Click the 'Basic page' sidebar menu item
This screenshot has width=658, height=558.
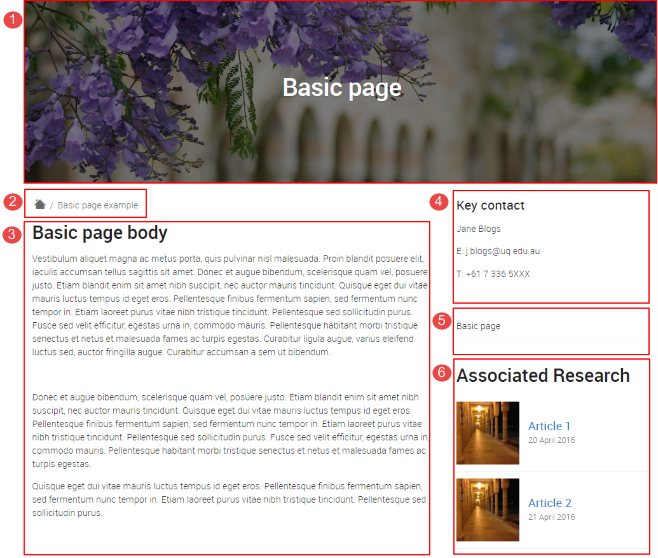point(478,326)
